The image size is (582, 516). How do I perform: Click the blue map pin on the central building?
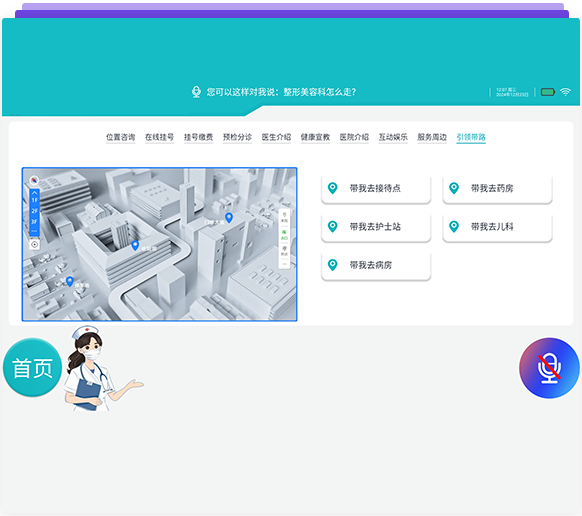(135, 245)
